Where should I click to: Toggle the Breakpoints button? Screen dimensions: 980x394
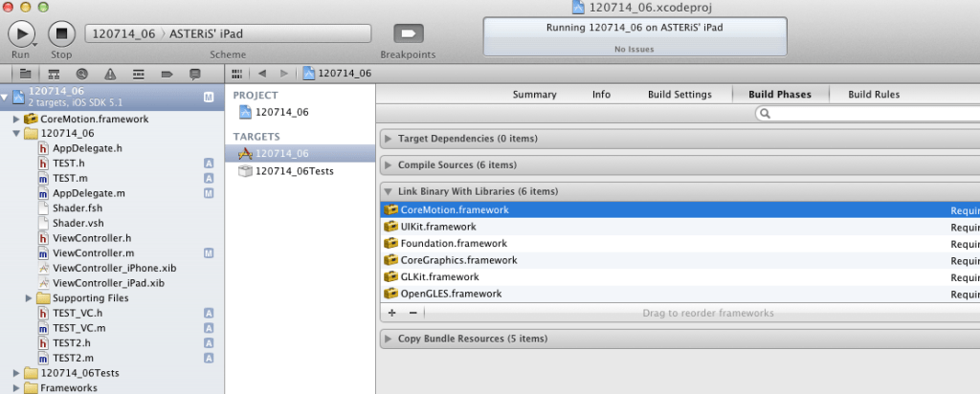tap(408, 33)
